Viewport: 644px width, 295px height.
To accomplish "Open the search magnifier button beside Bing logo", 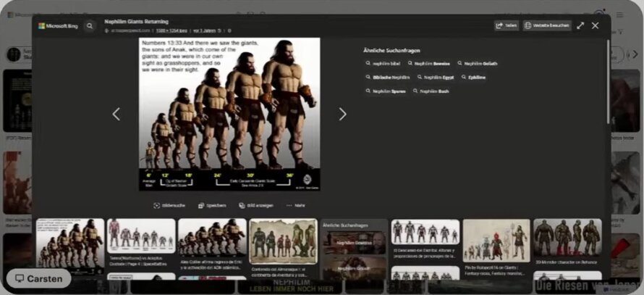I will (90, 26).
